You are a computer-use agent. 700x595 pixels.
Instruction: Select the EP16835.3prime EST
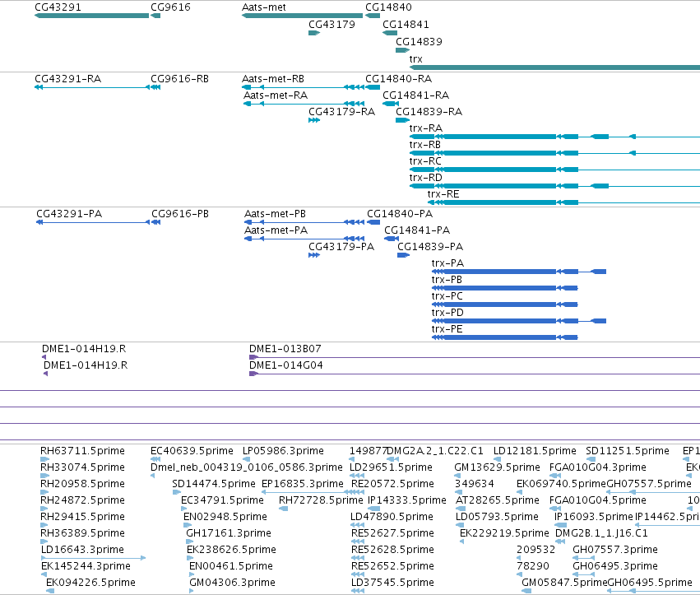point(313,492)
